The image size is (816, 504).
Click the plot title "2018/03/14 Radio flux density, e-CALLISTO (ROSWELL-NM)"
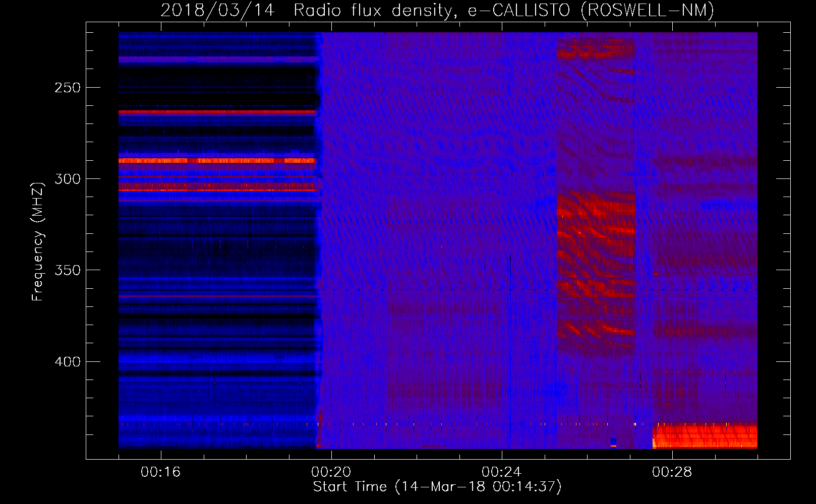(x=437, y=10)
